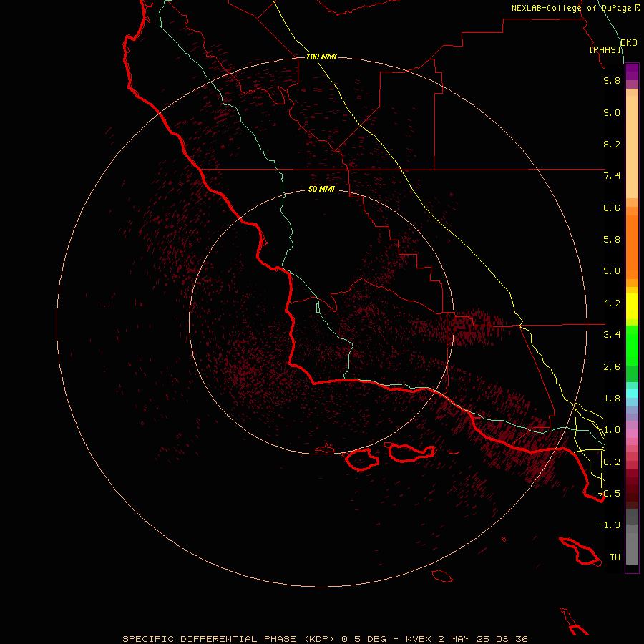This screenshot has width=644, height=644.
Task: Click the 8.2 scale value
Action: pyautogui.click(x=612, y=144)
